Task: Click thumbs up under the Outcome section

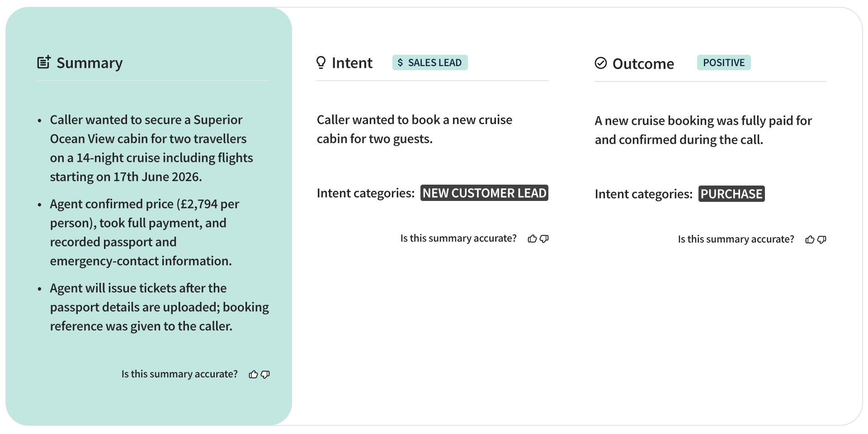Action: pyautogui.click(x=810, y=239)
